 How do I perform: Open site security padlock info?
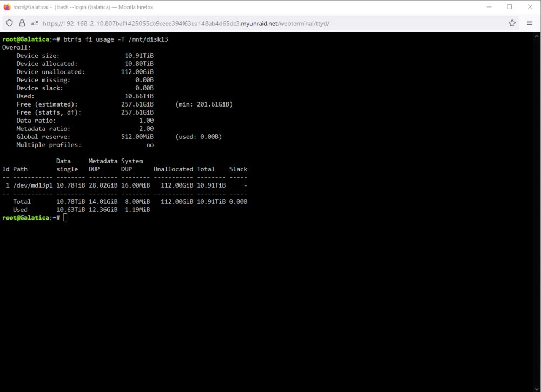click(x=22, y=23)
